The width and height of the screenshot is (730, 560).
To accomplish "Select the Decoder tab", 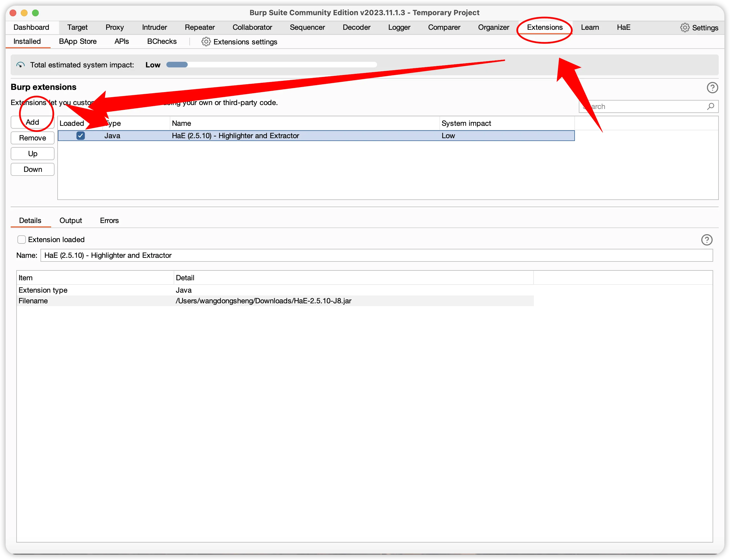I will point(357,27).
